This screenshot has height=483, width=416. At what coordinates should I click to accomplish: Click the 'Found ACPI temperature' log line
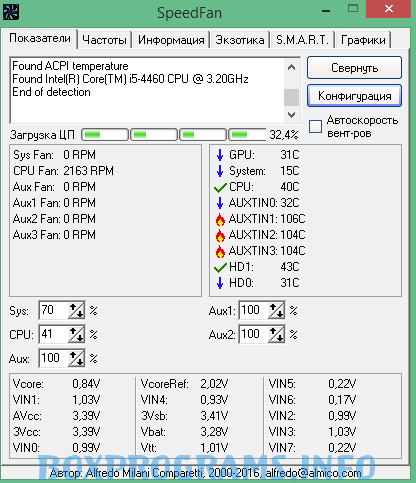pos(70,66)
